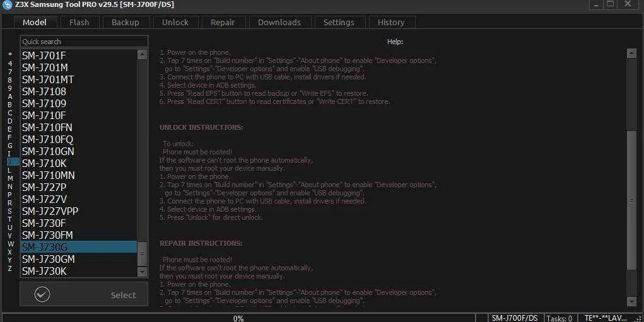The image size is (644, 322).
Task: Jump to letter G in index
Action: tap(10, 146)
